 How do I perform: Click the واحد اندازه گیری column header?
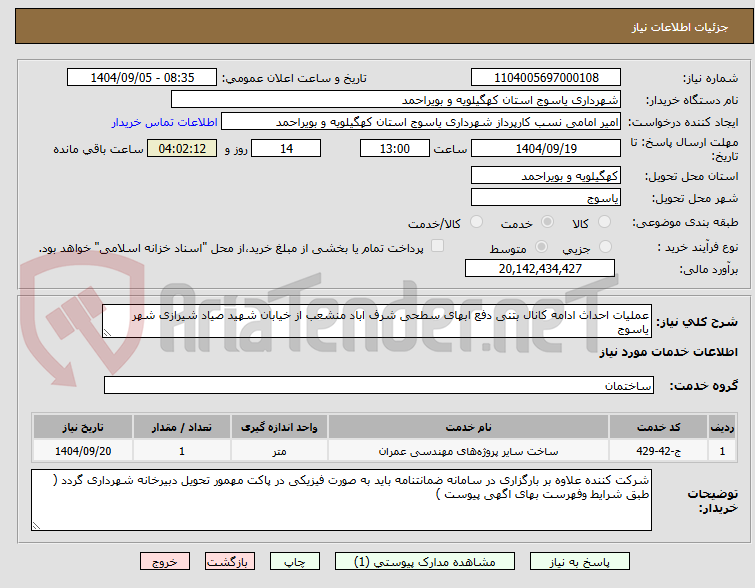point(279,427)
